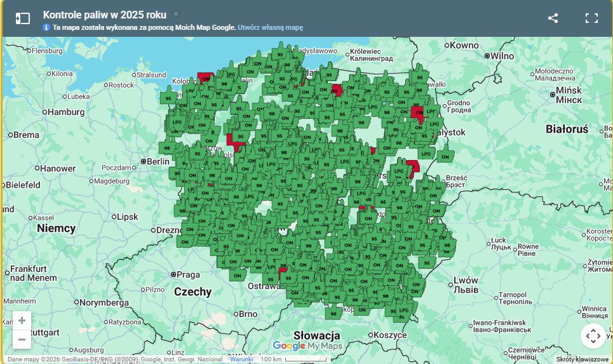
Task: Click Skróty klawiszowe keyboard shortcuts button
Action: (583, 360)
